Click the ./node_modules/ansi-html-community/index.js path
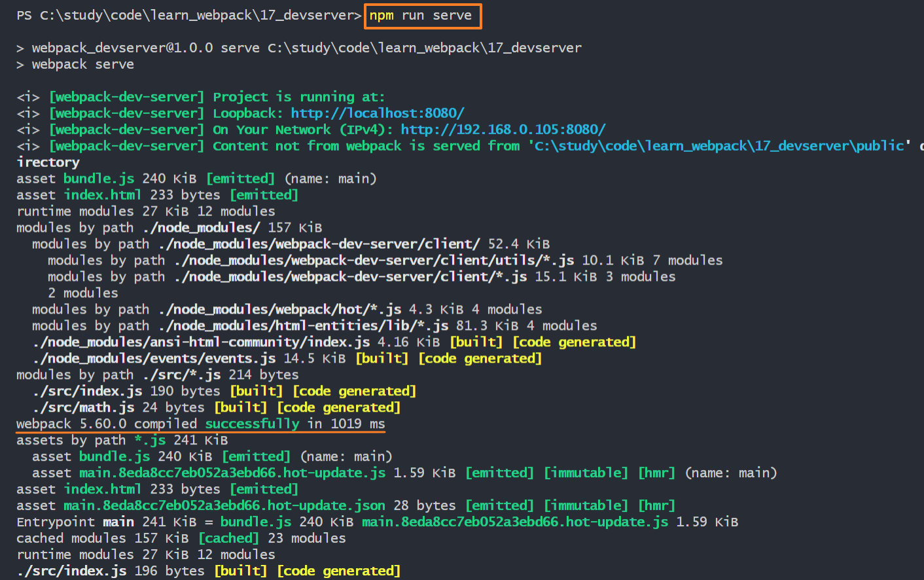 point(201,342)
